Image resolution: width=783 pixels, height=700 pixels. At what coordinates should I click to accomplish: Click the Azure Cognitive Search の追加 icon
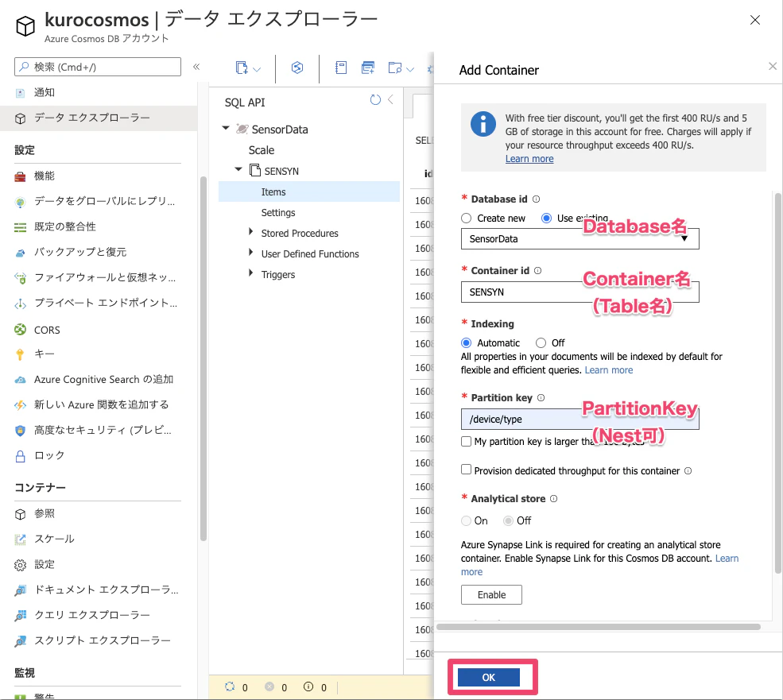click(20, 380)
